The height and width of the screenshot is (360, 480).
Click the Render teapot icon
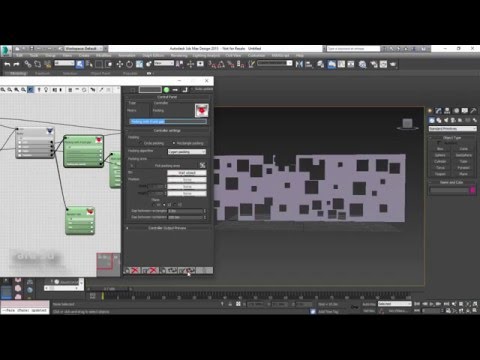(x=394, y=64)
